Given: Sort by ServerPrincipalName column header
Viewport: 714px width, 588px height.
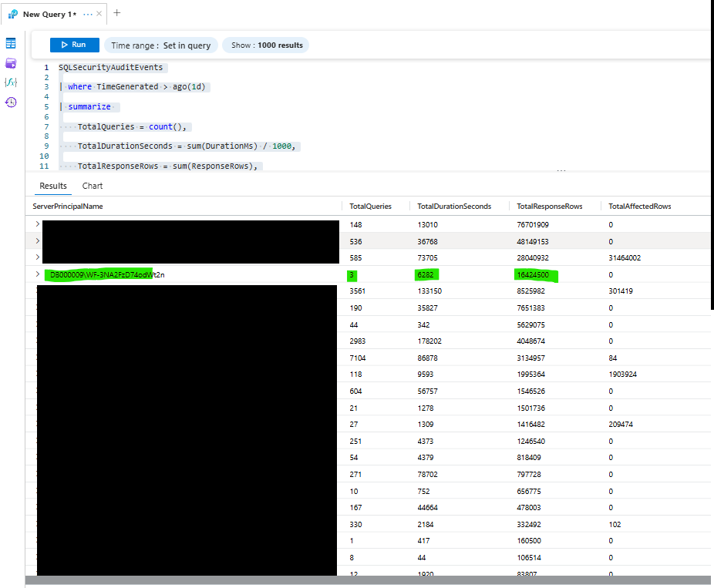Looking at the screenshot, I should 67,207.
